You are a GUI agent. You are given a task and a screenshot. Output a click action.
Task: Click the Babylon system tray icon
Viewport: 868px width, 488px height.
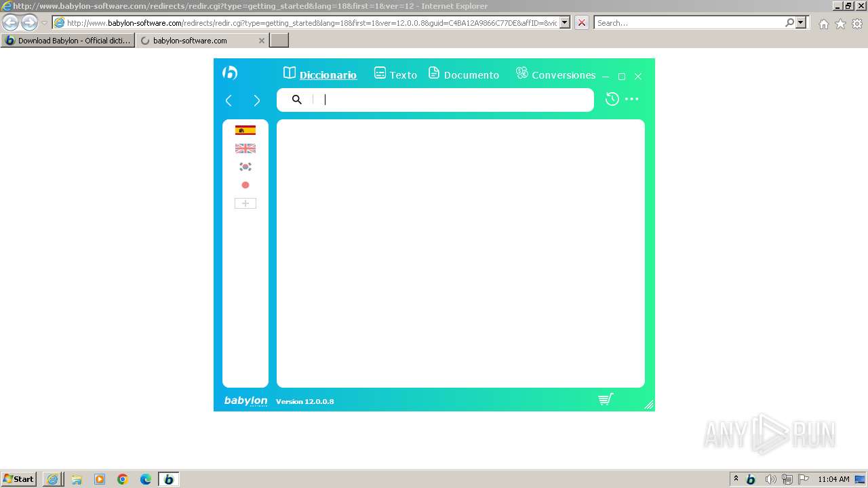[751, 479]
